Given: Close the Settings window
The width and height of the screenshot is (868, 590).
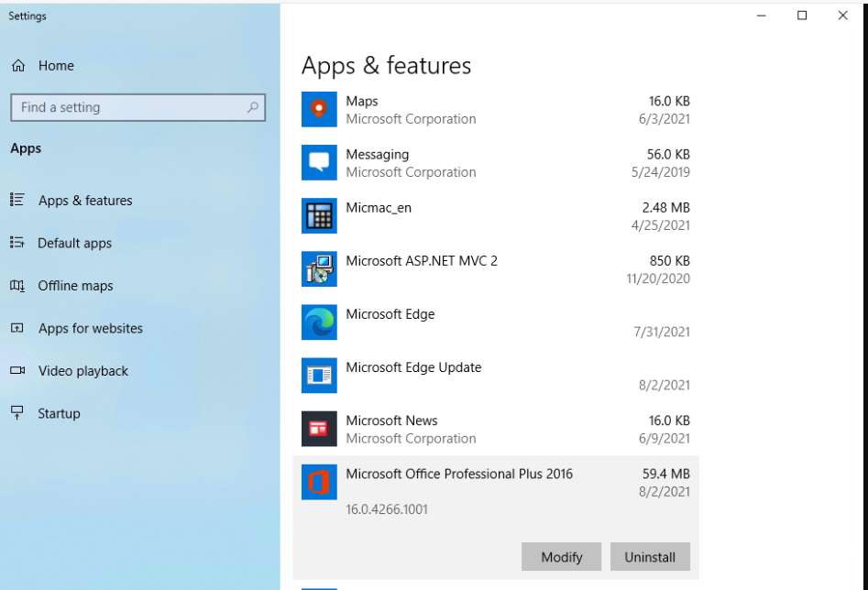Looking at the screenshot, I should pyautogui.click(x=842, y=16).
